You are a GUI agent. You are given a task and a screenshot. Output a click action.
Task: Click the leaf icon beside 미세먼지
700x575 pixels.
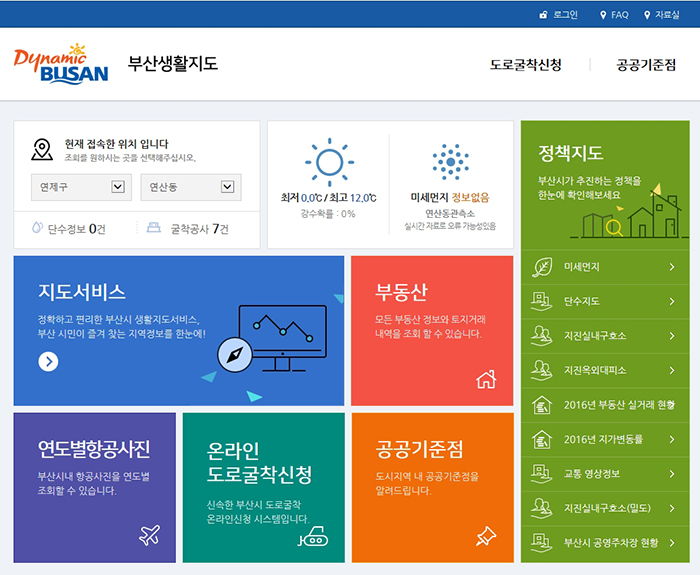pos(542,267)
